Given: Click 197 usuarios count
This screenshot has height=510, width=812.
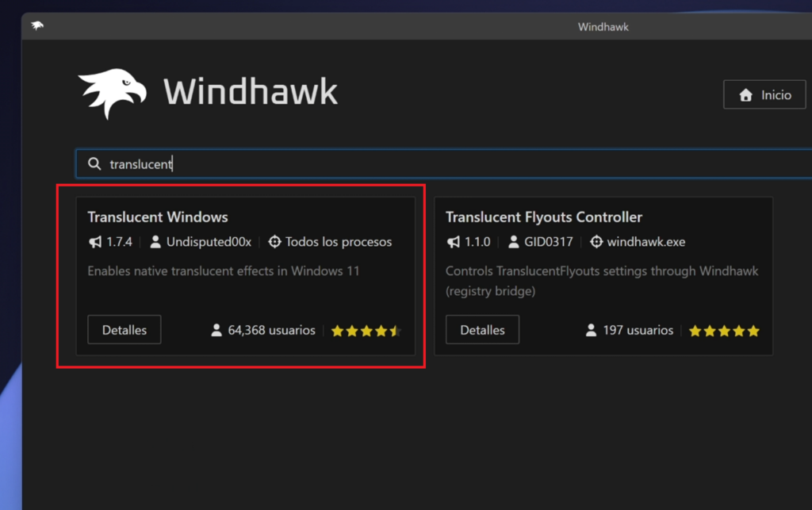Looking at the screenshot, I should 638,330.
